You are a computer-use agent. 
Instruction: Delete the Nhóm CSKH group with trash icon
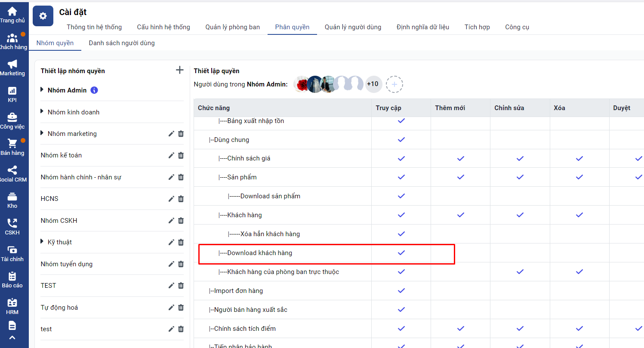click(x=181, y=221)
